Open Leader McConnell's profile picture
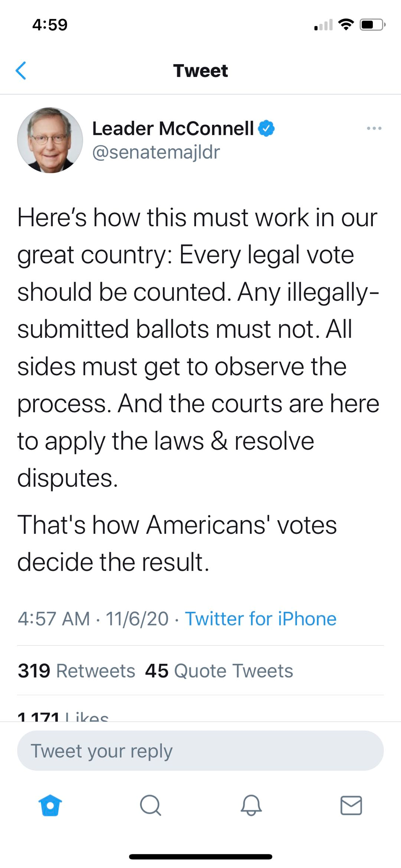 50,140
